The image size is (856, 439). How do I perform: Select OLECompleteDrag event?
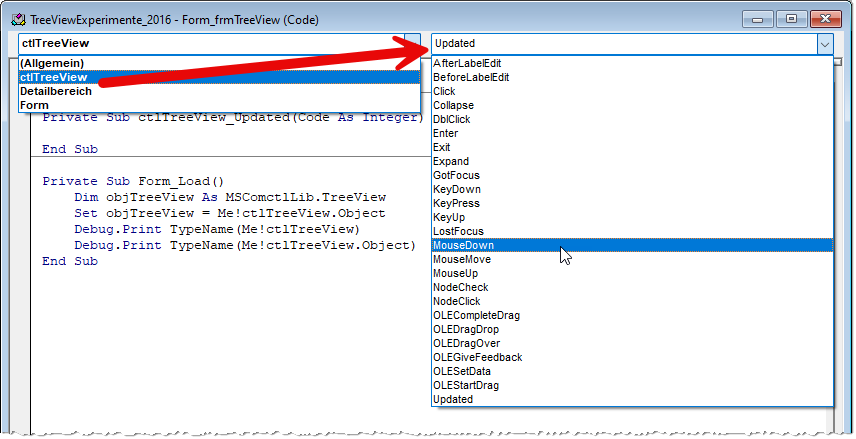click(632, 316)
